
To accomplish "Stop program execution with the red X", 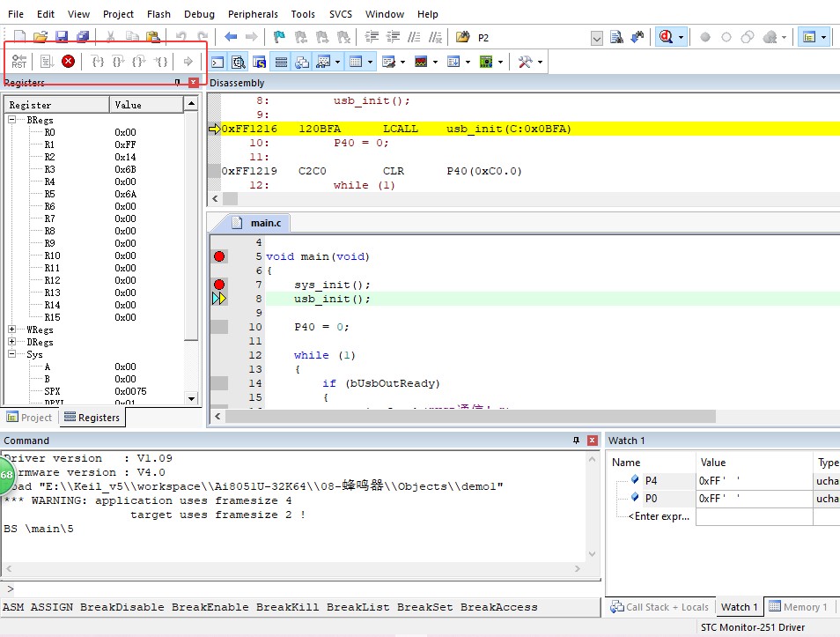I will [68, 62].
